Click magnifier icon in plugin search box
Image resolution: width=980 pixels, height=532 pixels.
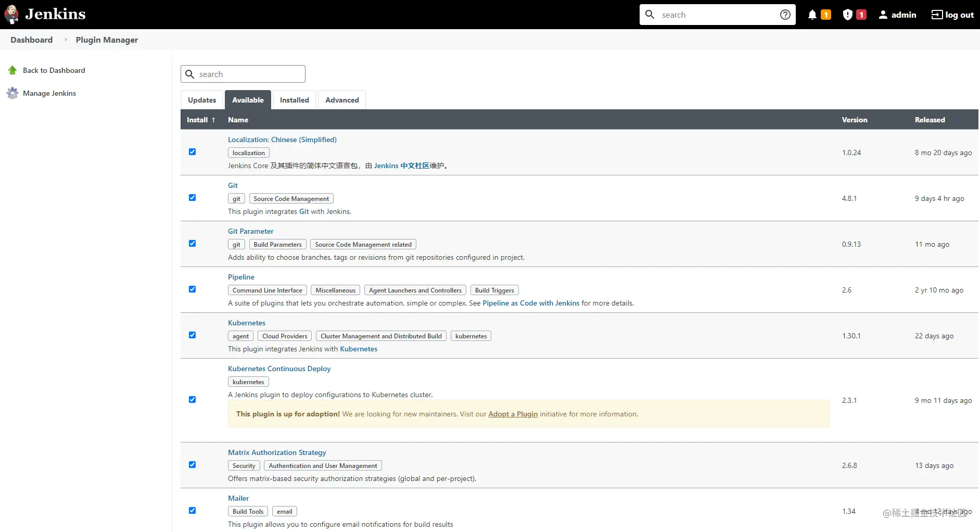[x=190, y=74]
